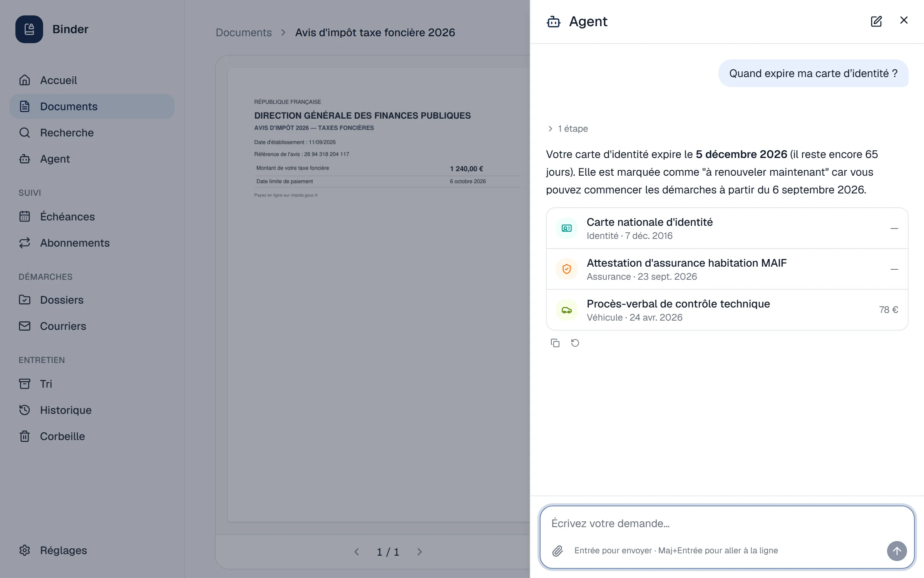Click the page indicator '1 / 1'
The height and width of the screenshot is (578, 924).
click(x=388, y=552)
